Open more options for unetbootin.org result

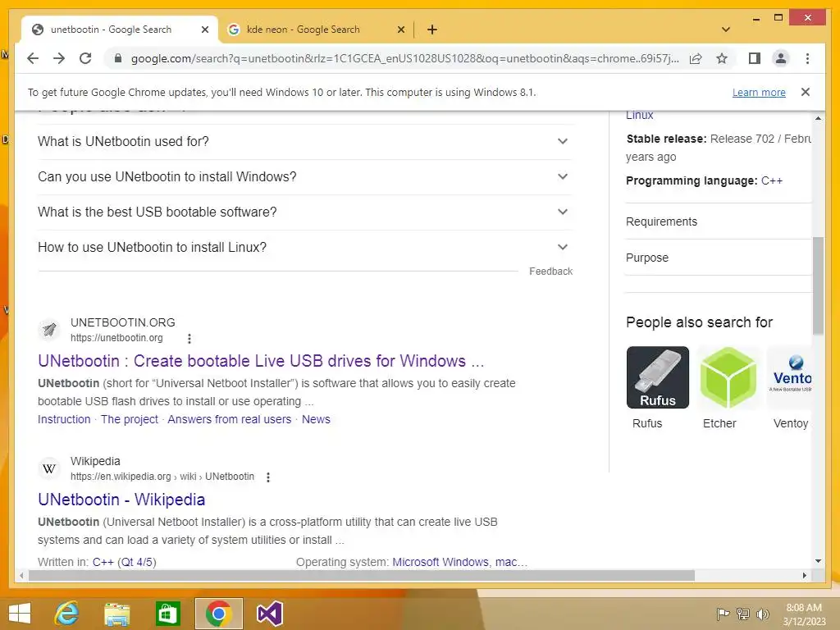[189, 339]
